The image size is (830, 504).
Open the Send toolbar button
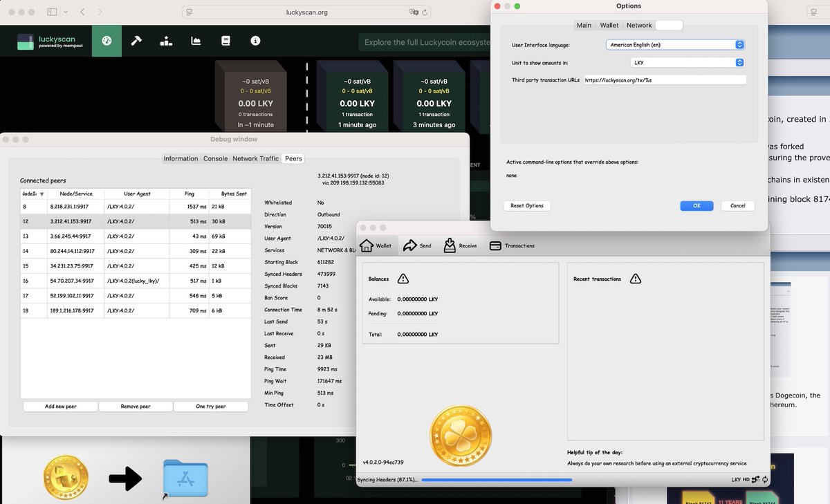click(x=417, y=245)
